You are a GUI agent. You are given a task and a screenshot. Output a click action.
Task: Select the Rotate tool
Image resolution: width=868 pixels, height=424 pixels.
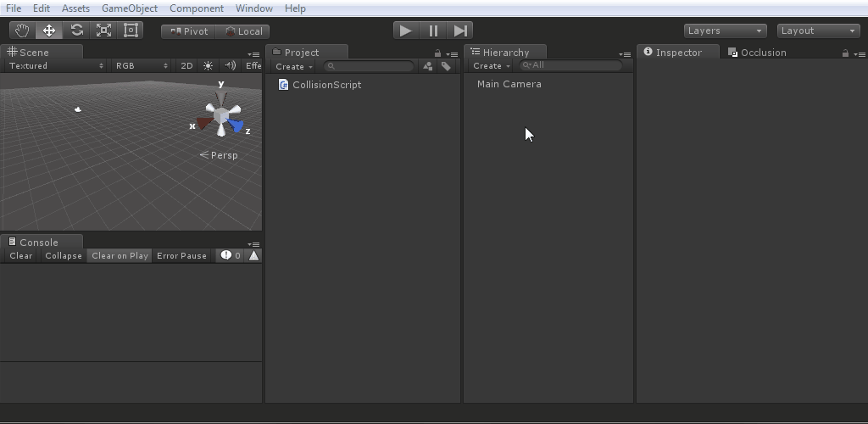[x=76, y=31]
